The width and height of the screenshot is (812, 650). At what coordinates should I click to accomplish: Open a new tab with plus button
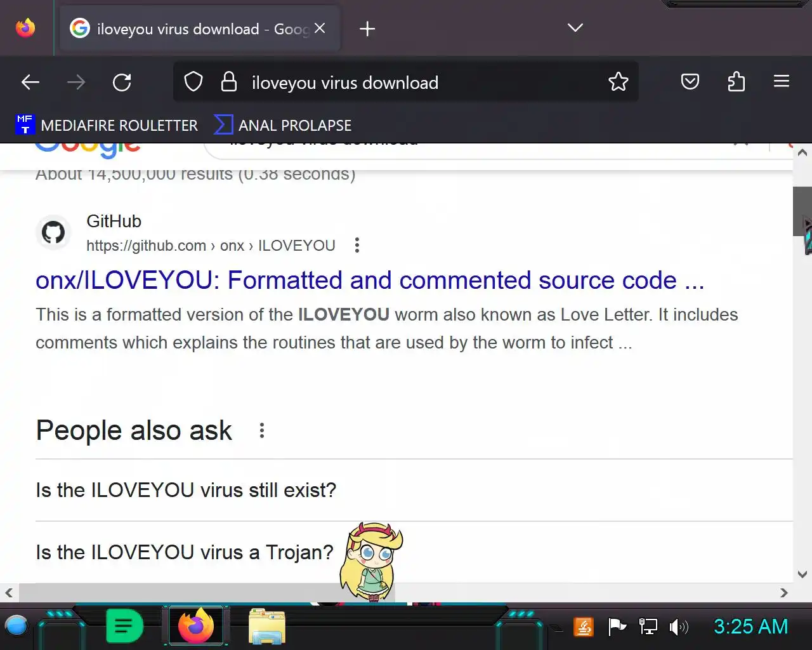[x=367, y=29]
